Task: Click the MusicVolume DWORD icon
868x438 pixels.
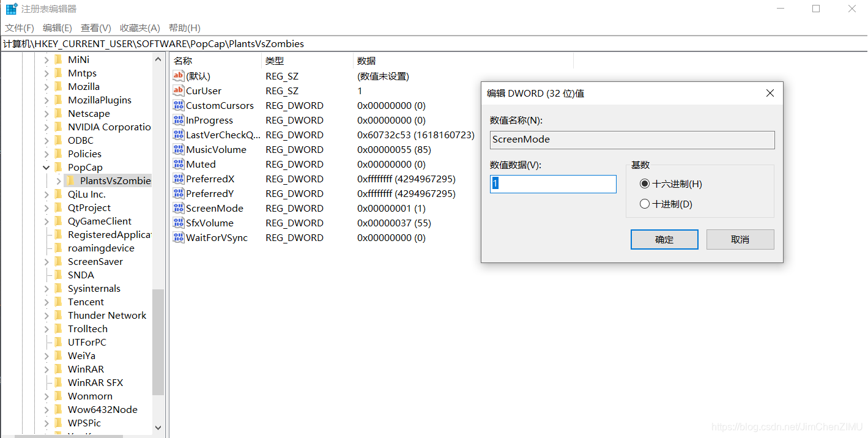Action: pos(179,149)
